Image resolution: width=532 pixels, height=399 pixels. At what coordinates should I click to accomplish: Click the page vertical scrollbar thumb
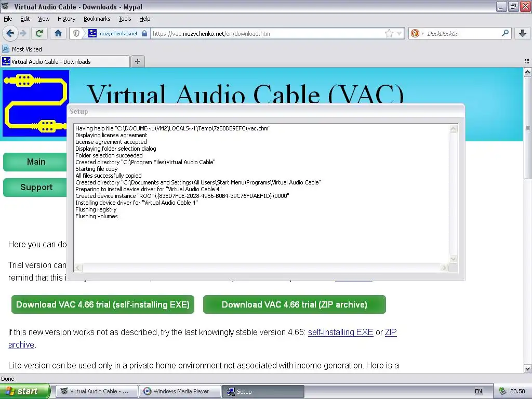click(527, 128)
